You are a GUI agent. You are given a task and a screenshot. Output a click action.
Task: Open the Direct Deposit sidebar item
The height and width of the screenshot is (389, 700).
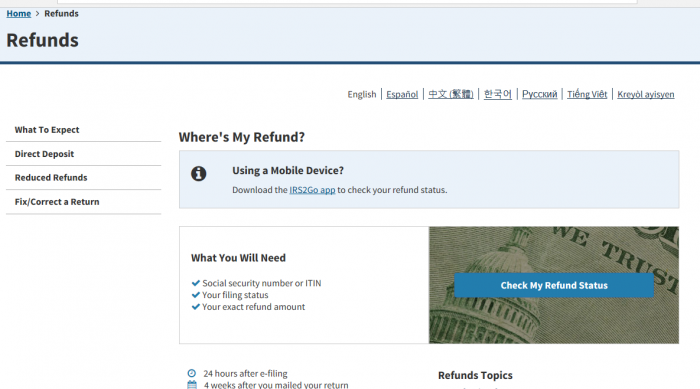(x=83, y=154)
